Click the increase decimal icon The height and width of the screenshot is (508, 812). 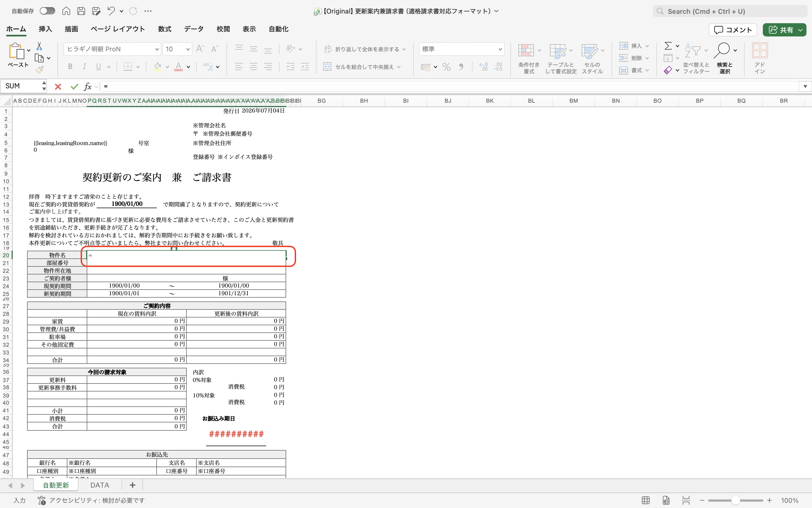pos(483,67)
